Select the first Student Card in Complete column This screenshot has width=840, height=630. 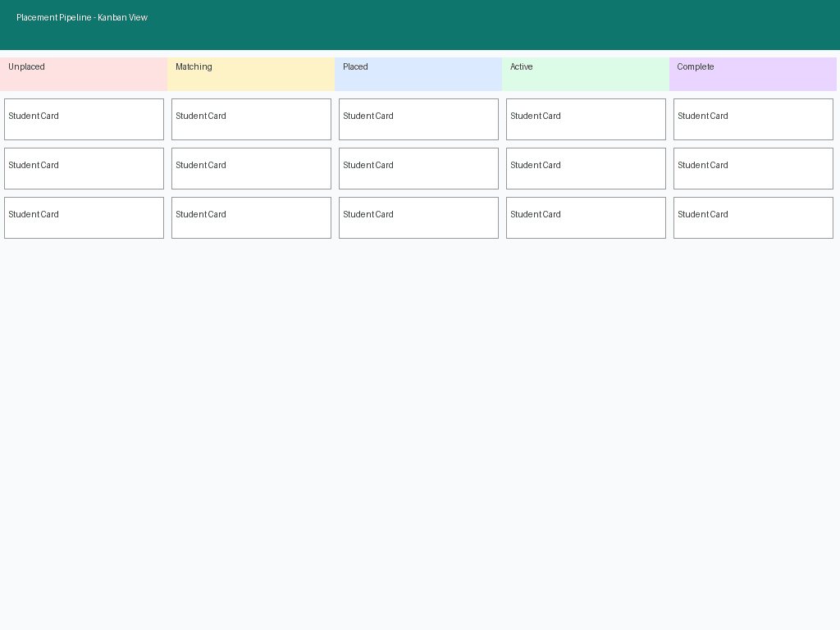(753, 119)
